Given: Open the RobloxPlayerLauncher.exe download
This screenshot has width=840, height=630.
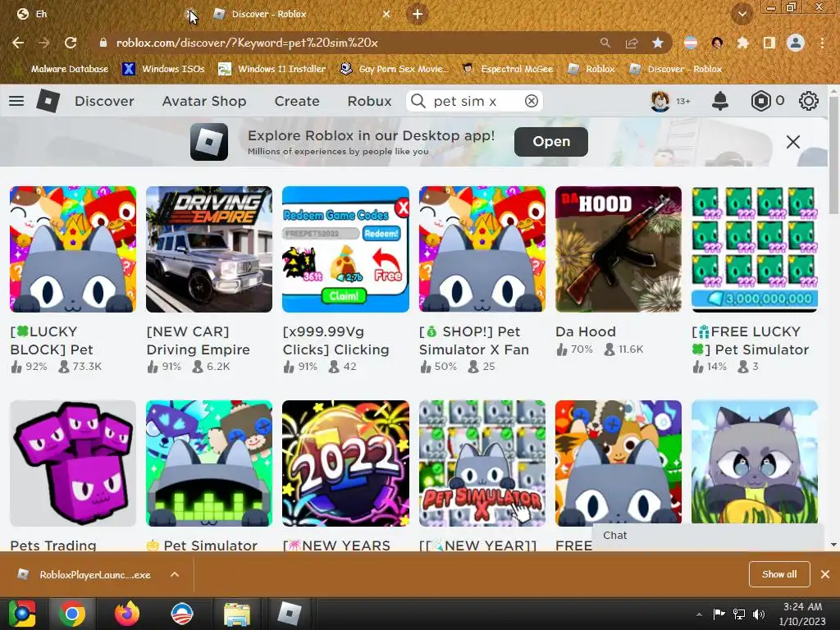Looking at the screenshot, I should click(85, 574).
